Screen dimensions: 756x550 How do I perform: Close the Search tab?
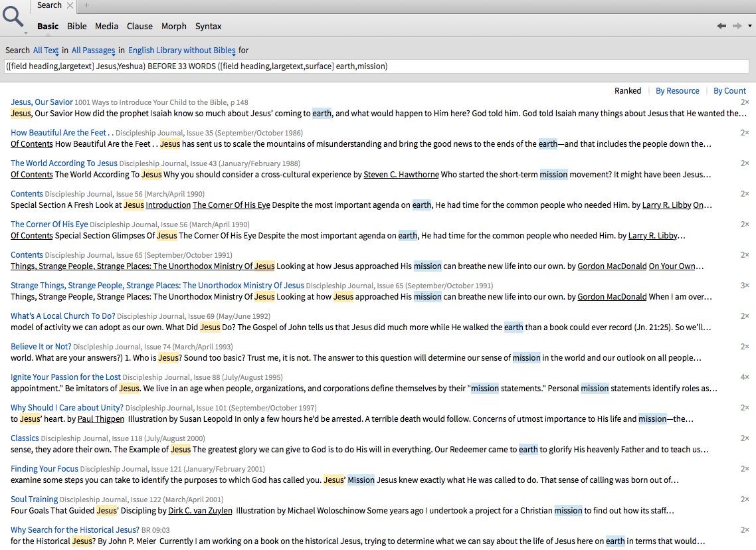pos(70,5)
